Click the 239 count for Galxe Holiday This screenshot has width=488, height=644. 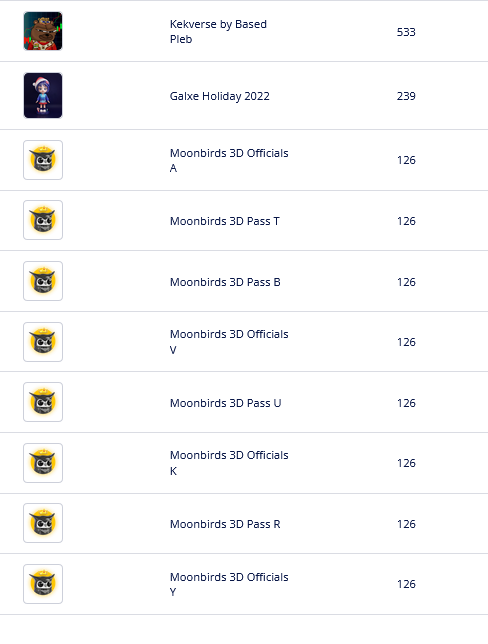pyautogui.click(x=406, y=96)
